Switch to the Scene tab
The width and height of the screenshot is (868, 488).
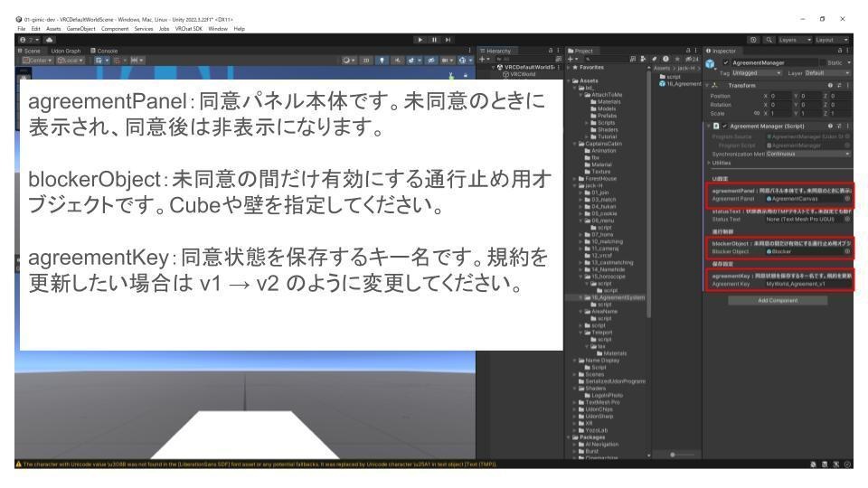pos(29,51)
